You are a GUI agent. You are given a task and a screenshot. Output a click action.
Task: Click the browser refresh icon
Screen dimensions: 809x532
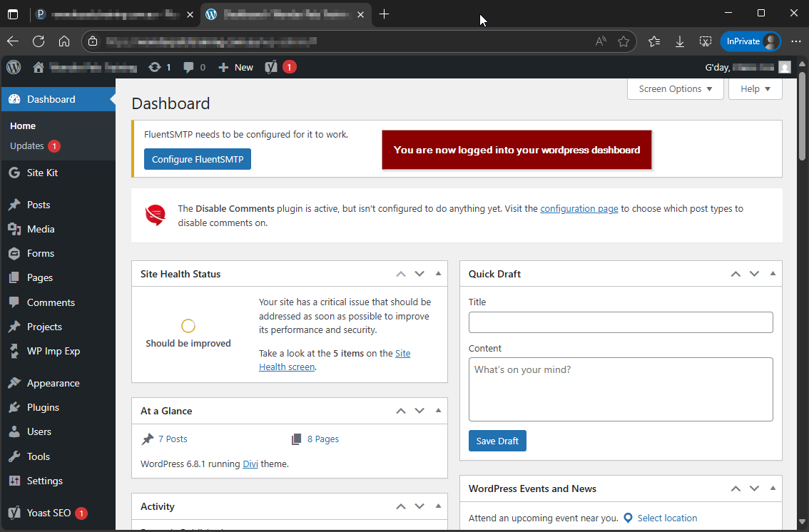(x=39, y=41)
